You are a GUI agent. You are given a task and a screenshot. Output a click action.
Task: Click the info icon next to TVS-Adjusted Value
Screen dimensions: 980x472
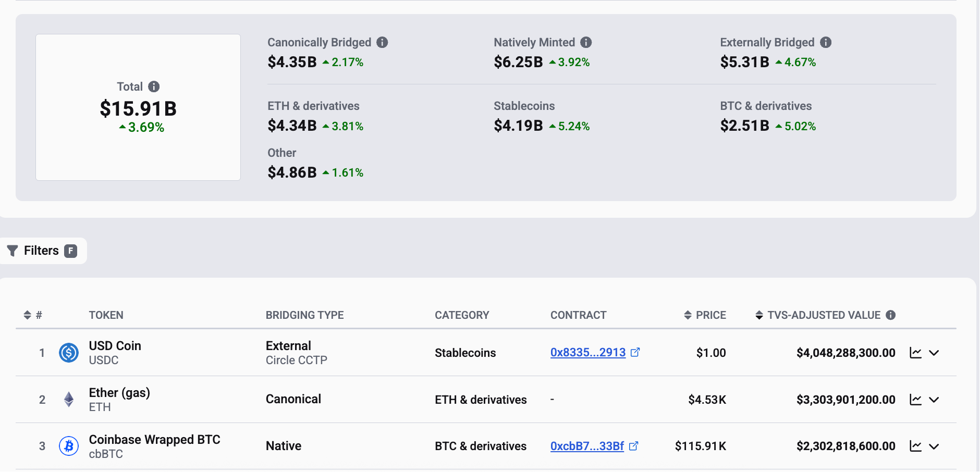point(891,315)
